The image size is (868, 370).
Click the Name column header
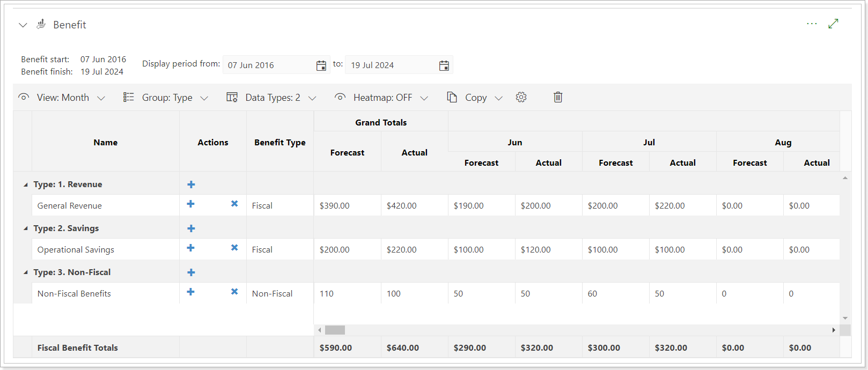point(106,142)
